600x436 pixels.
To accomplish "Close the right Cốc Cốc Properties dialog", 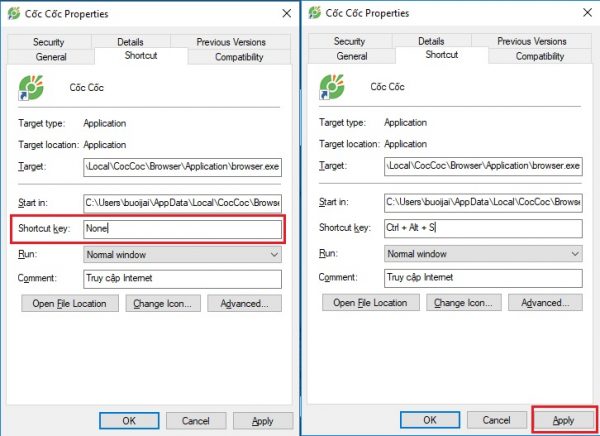I will pyautogui.click(x=587, y=13).
